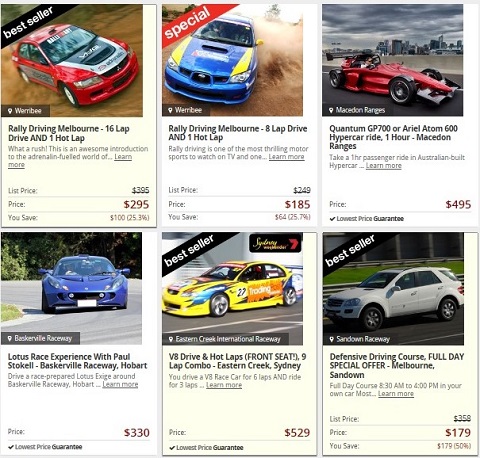Click Learn more under Defensive Driving Course
The image size is (480, 458).
(396, 394)
